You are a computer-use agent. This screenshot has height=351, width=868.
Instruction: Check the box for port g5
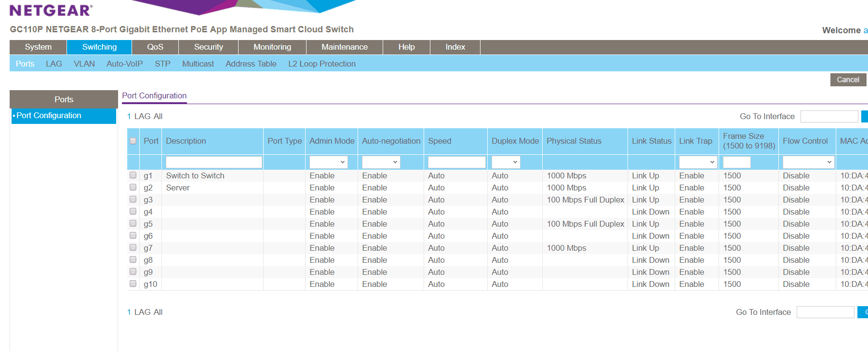[133, 224]
